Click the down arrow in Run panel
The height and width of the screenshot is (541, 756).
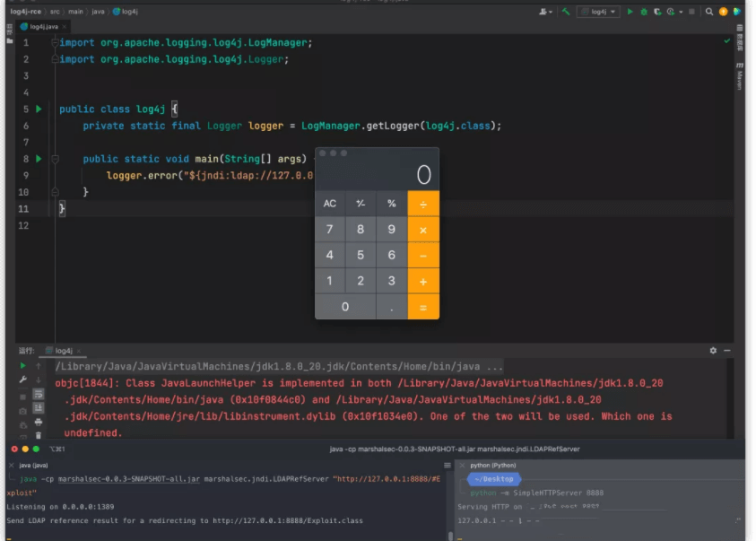[39, 380]
